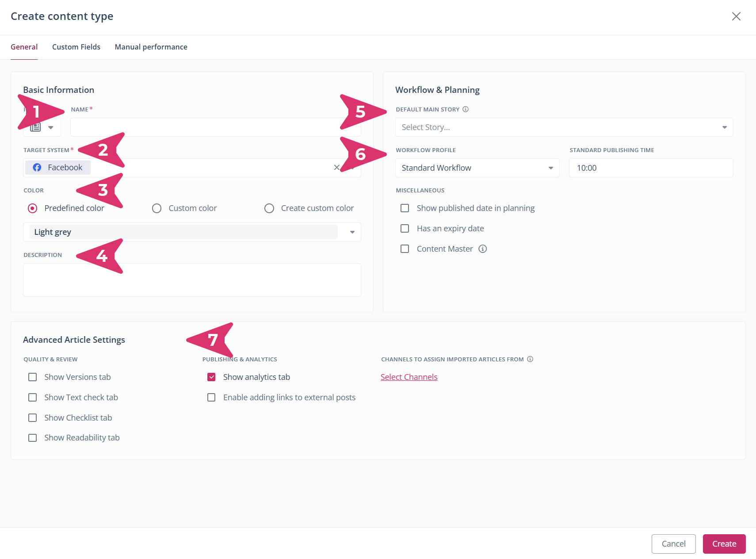Choose the Create custom color radio button
The width and height of the screenshot is (756, 559).
click(x=269, y=208)
